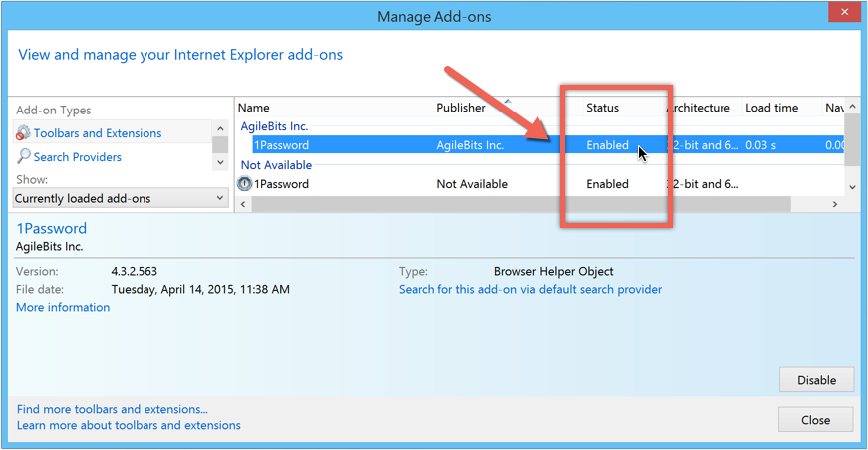Sort list by Load time column header
Image resolution: width=868 pixels, height=450 pixels.
pyautogui.click(x=771, y=108)
